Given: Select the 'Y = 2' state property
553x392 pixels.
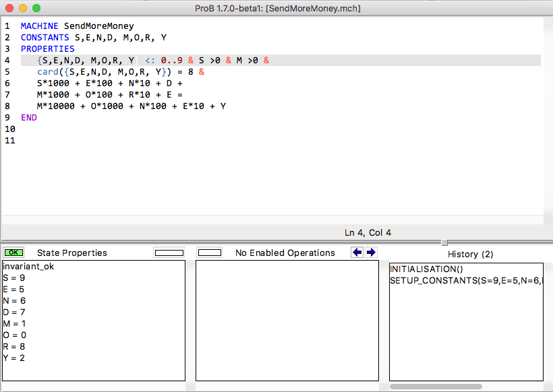Looking at the screenshot, I should pos(15,358).
